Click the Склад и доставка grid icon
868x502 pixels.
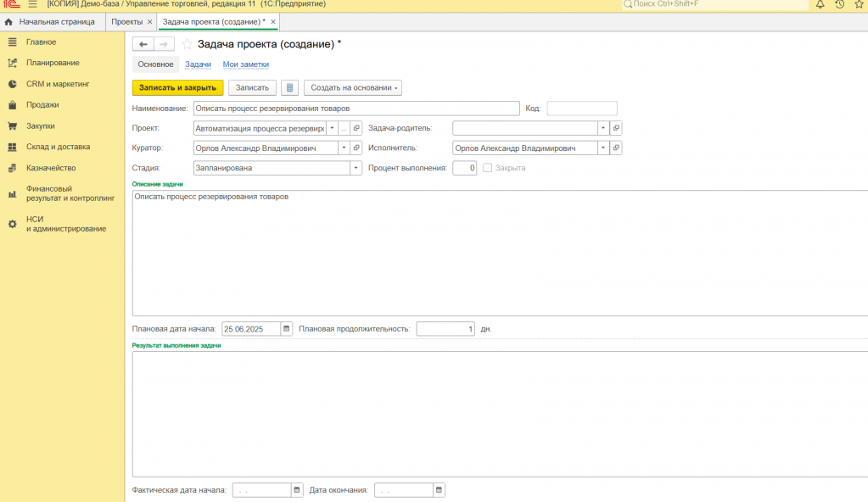pyautogui.click(x=12, y=148)
